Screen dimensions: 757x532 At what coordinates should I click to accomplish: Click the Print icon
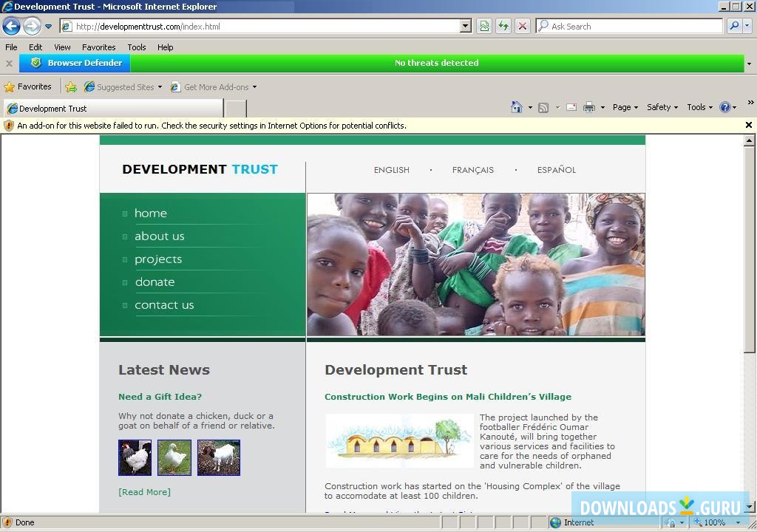[x=589, y=107]
